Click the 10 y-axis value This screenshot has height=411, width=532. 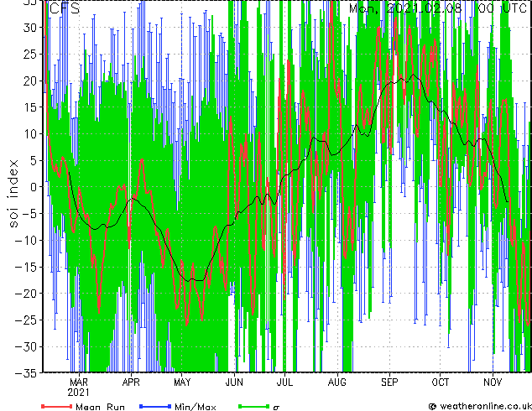30,134
